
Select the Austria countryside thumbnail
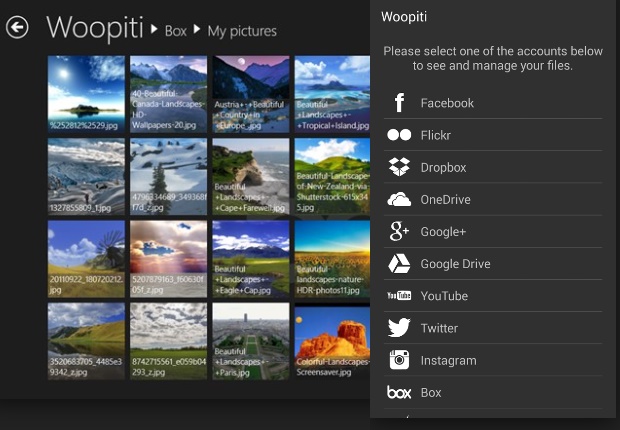251,94
